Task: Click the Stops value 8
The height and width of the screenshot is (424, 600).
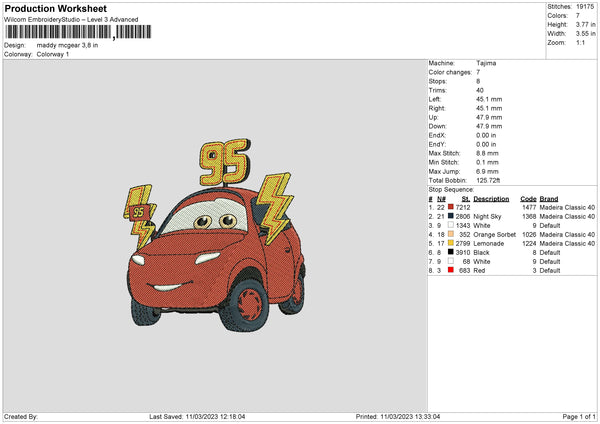Action: [x=478, y=81]
